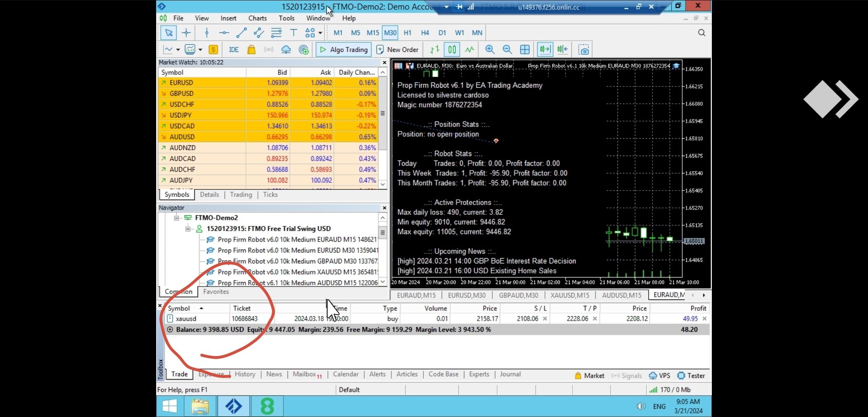Open the VPS button
Viewport: 868px width, 417px height.
tap(660, 376)
